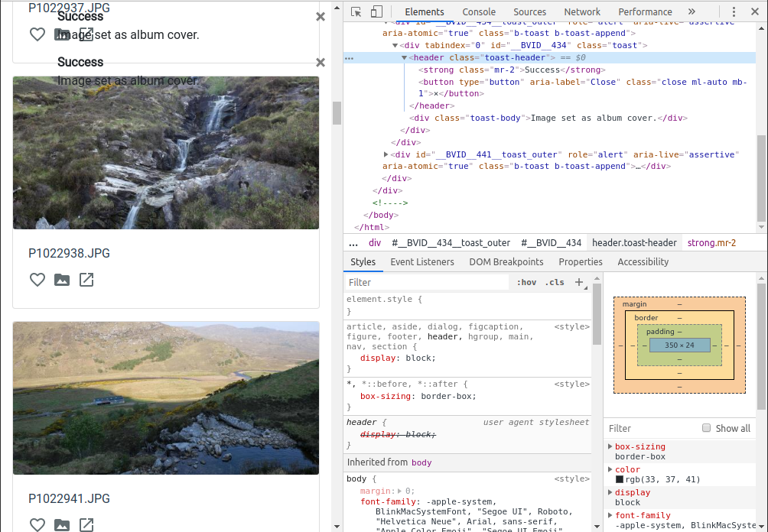Click the ellipsis beside the selected header node
The width and height of the screenshot is (768, 532).
click(x=349, y=58)
